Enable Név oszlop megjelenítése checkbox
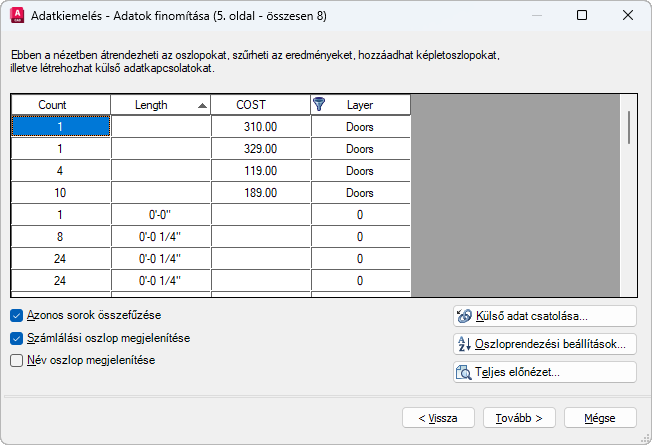This screenshot has height=445, width=652. click(x=16, y=360)
